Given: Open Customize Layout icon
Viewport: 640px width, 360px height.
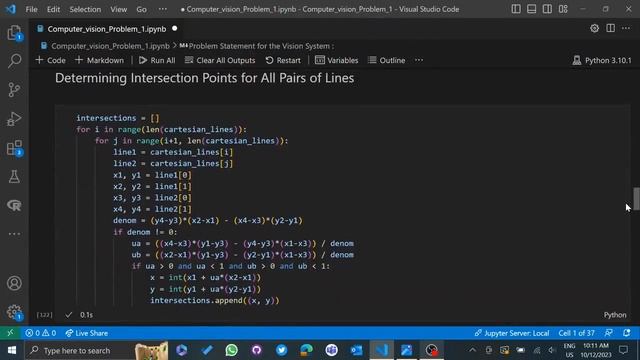Looking at the screenshot, I should pyautogui.click(x=563, y=9).
